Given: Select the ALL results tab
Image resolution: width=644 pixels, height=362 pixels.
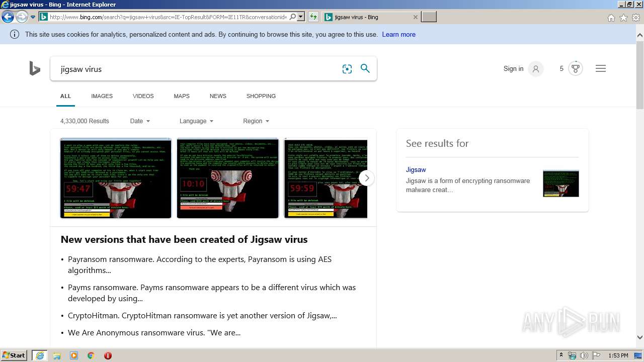Looking at the screenshot, I should tap(65, 96).
